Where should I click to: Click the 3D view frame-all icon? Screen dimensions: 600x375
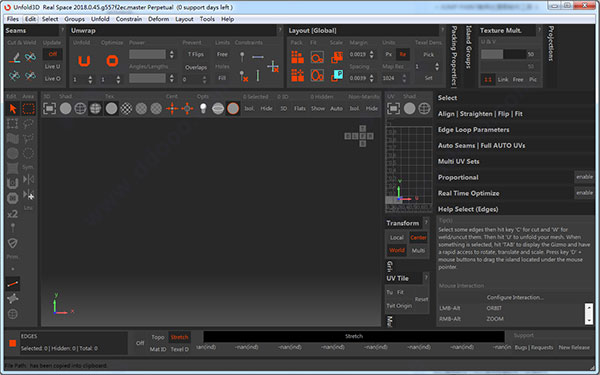click(x=49, y=109)
